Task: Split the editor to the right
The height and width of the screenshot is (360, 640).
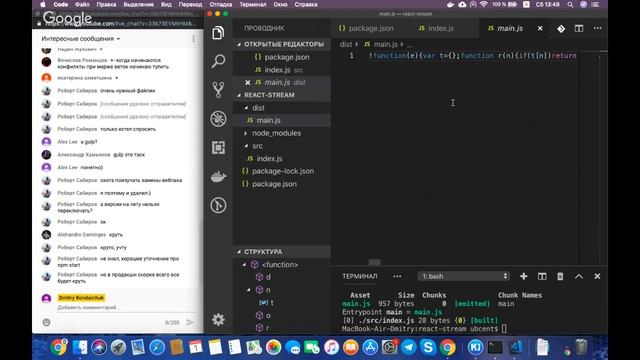Action: point(579,29)
